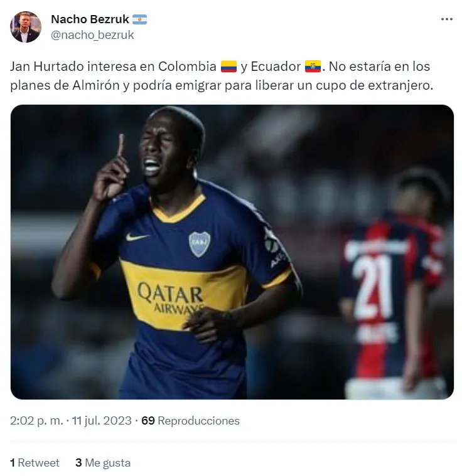Viewport: 462px width, 476px height.
Task: Open the three-dot more options menu
Action: click(x=446, y=19)
